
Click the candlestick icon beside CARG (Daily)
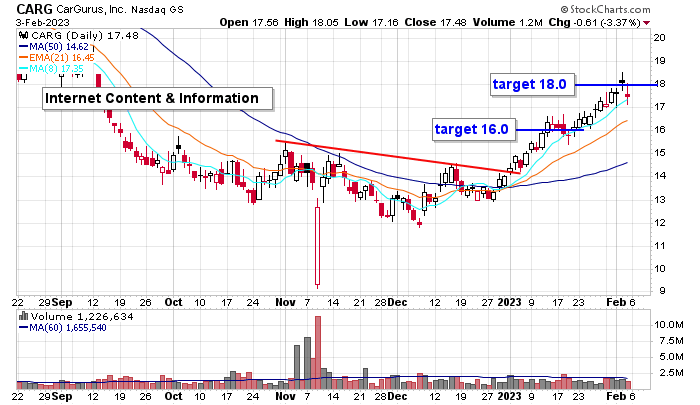click(24, 36)
